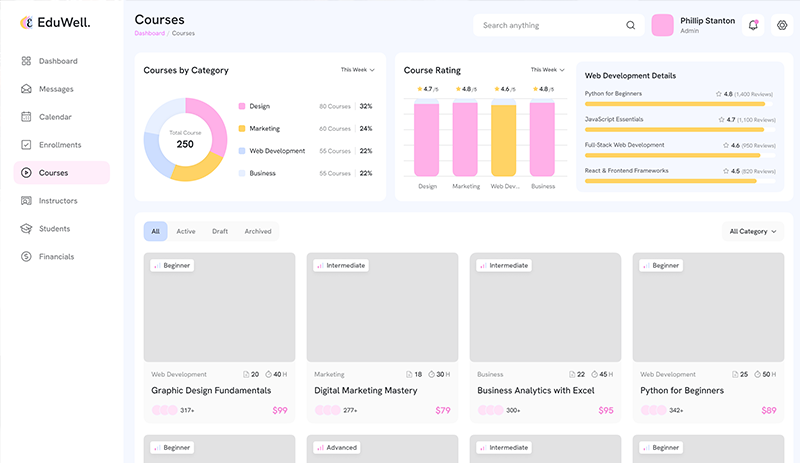The height and width of the screenshot is (463, 800).
Task: Open the Digital Marketing Mastery course thumbnail
Action: click(x=382, y=307)
